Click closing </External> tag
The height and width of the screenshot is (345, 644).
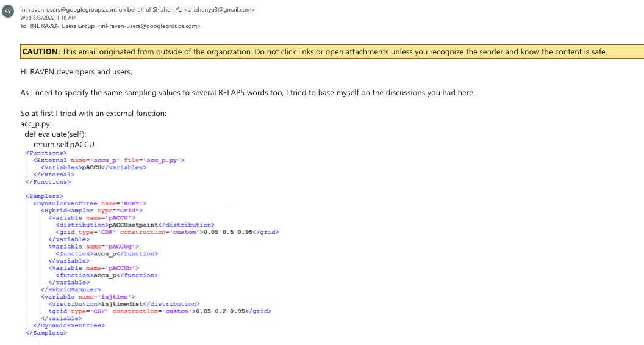54,175
